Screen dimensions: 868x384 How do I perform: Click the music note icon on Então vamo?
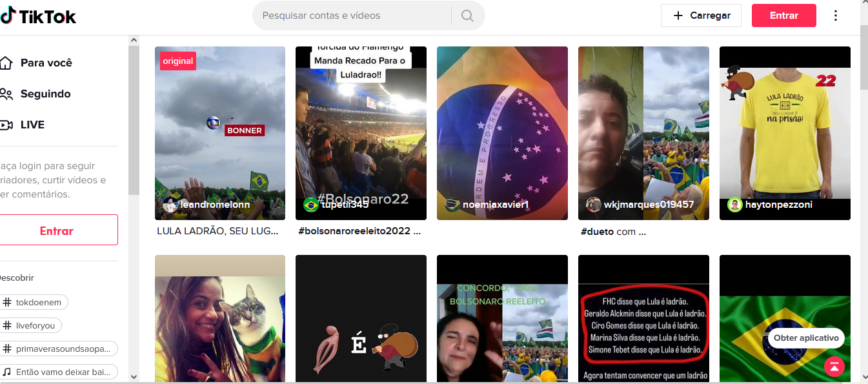coord(7,372)
